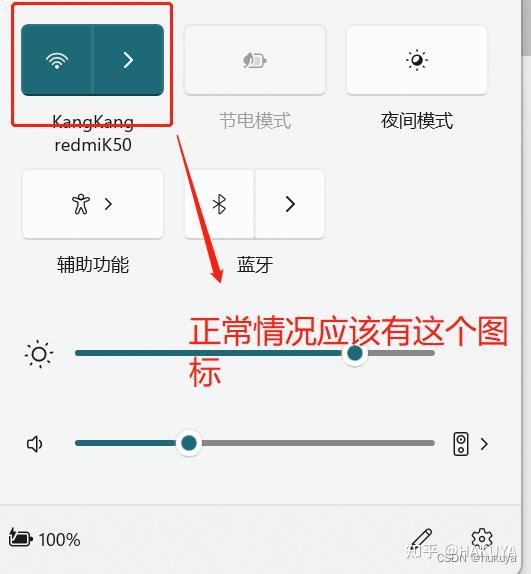The image size is (531, 574).
Task: Toggle the battery saver (节电模式) tile
Action: coord(255,60)
